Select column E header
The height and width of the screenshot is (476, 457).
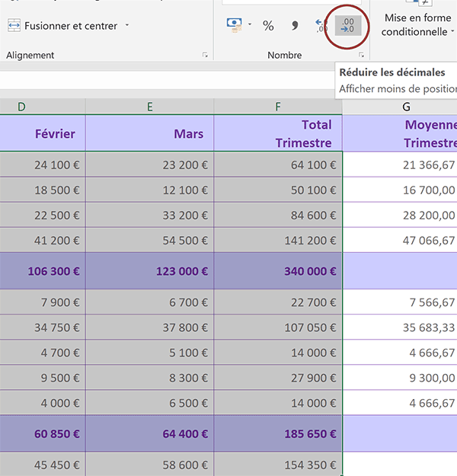[150, 107]
